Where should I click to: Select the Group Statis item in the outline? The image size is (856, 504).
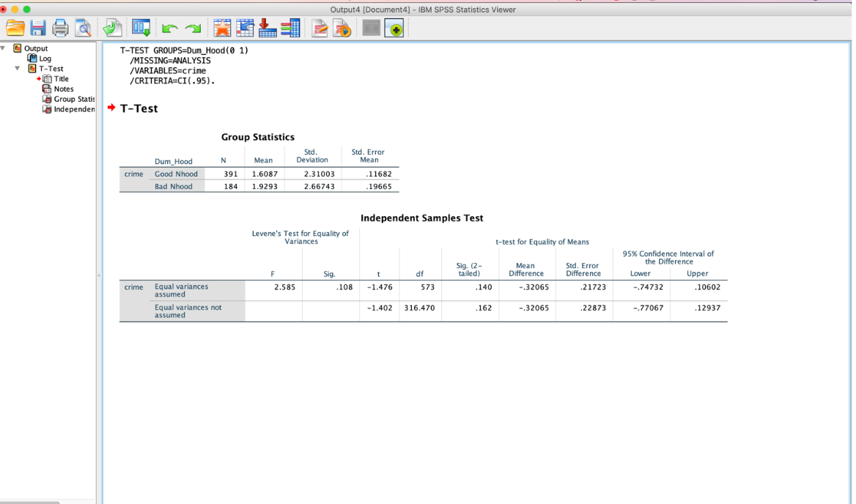point(74,99)
